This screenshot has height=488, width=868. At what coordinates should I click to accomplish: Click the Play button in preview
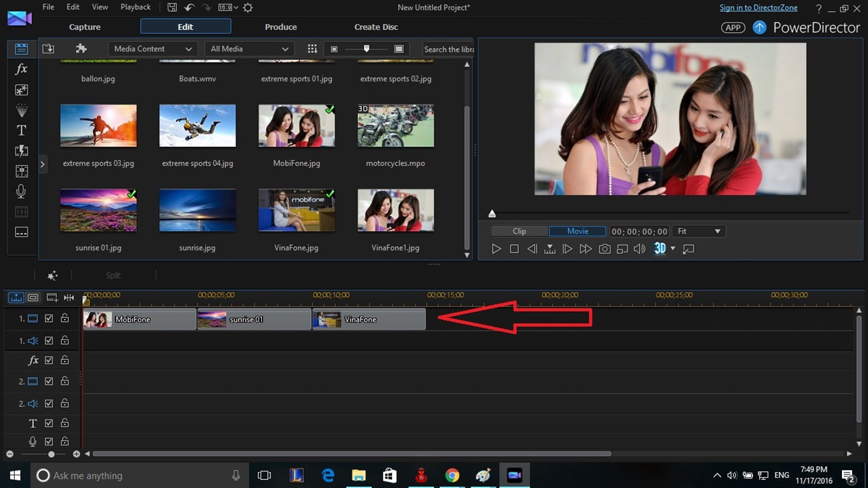click(x=496, y=249)
